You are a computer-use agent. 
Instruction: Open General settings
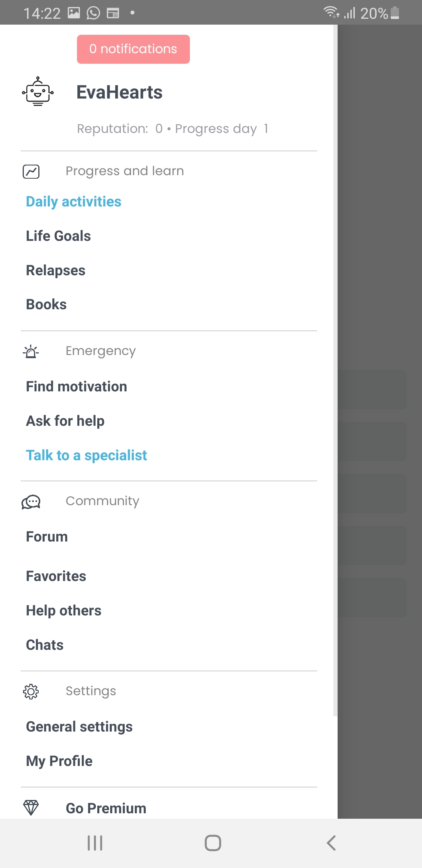[79, 727]
